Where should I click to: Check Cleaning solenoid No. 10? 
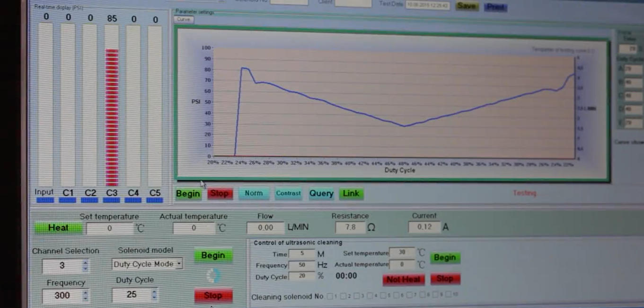[449, 295]
